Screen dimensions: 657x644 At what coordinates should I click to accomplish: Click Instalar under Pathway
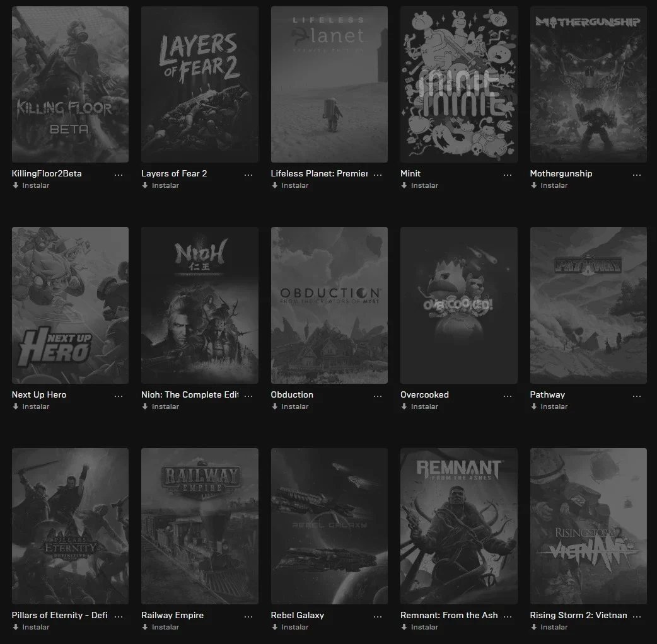(x=549, y=406)
